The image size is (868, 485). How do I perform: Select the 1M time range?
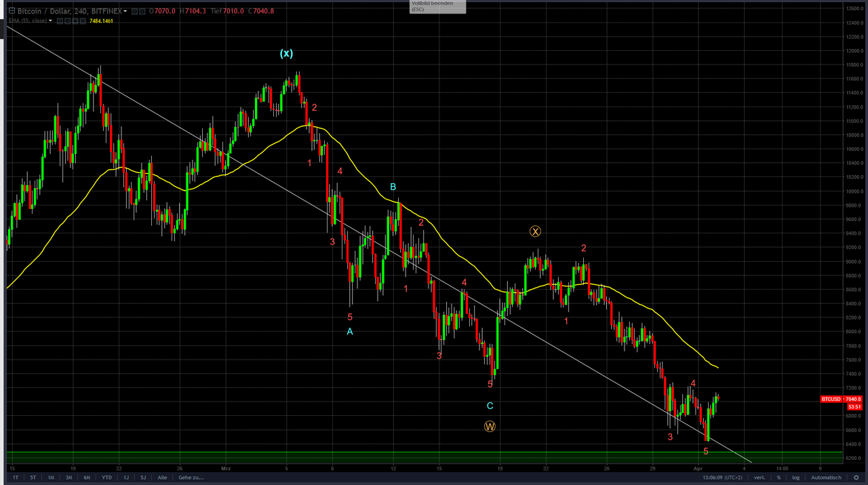(x=51, y=478)
